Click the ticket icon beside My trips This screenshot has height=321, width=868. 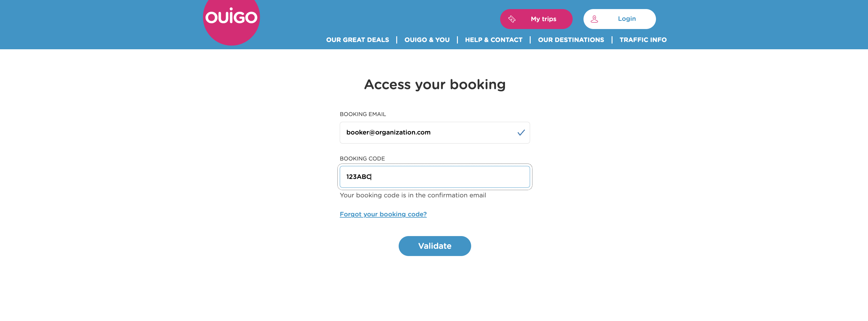pos(512,19)
